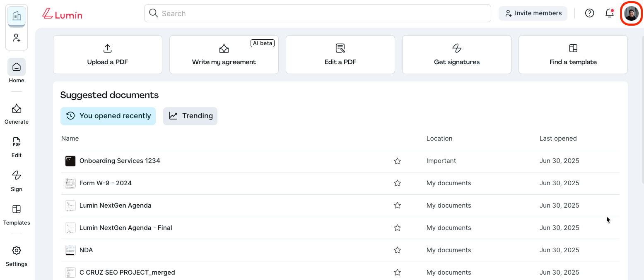Select the You opened recently tab
Image resolution: width=644 pixels, height=280 pixels.
click(108, 116)
